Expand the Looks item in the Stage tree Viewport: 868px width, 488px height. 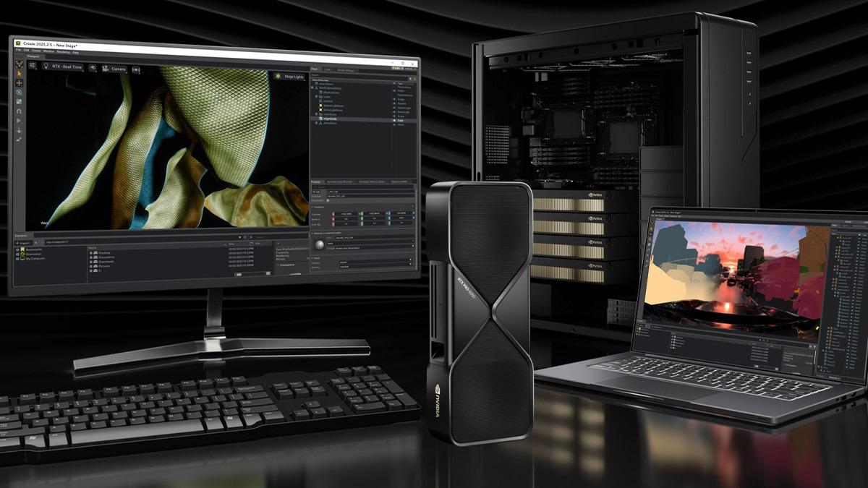(315, 97)
